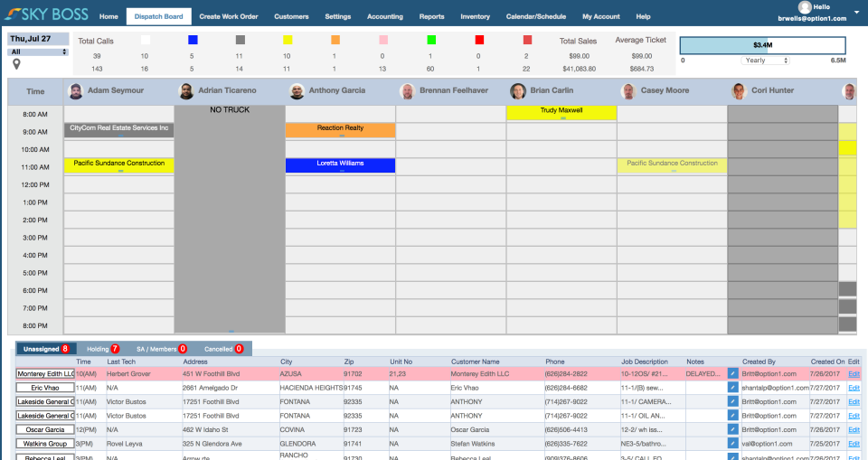Click the user account avatar icon
Image resolution: width=868 pixels, height=460 pixels.
coord(805,7)
